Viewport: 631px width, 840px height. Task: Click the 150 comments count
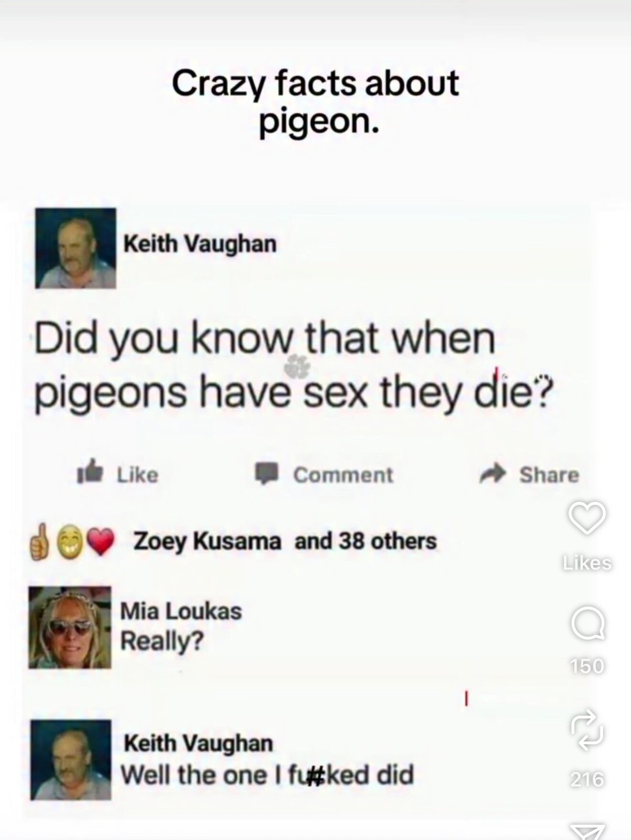click(x=587, y=665)
